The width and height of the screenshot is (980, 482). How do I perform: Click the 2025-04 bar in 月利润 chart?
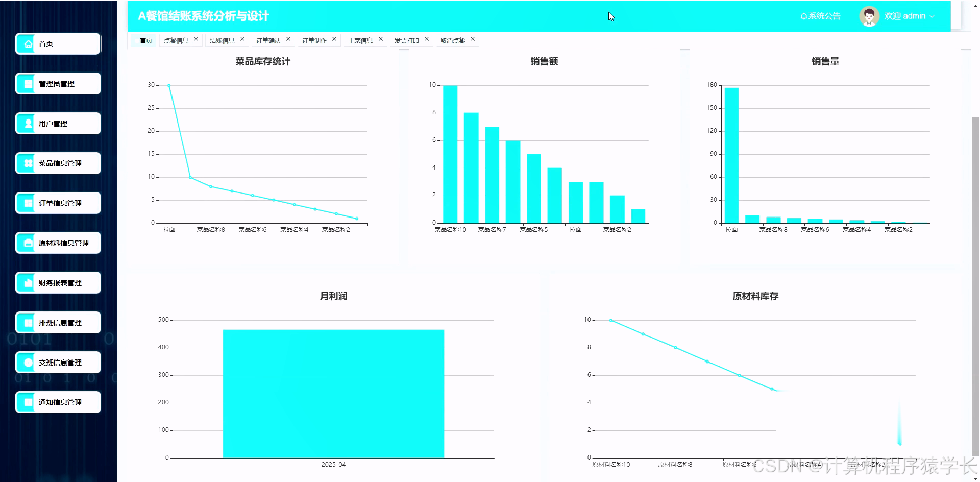(333, 394)
